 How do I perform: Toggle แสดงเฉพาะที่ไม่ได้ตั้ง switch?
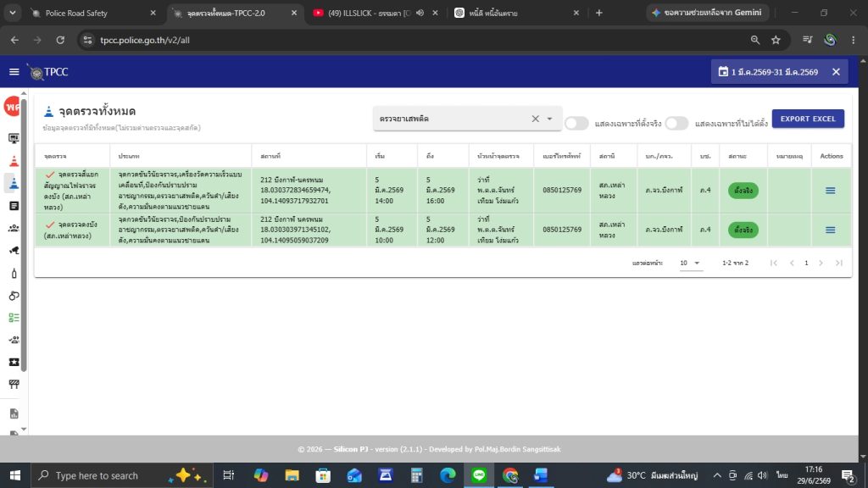click(676, 124)
